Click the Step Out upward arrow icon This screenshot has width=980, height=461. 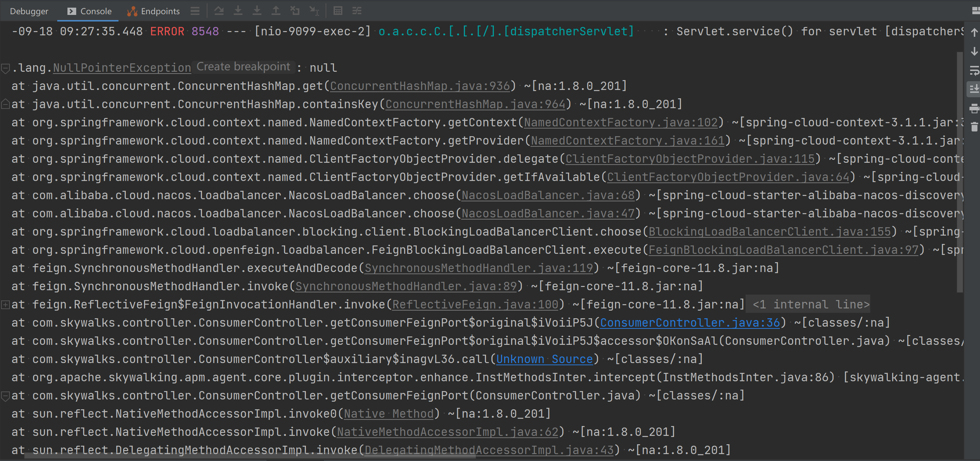click(x=276, y=11)
